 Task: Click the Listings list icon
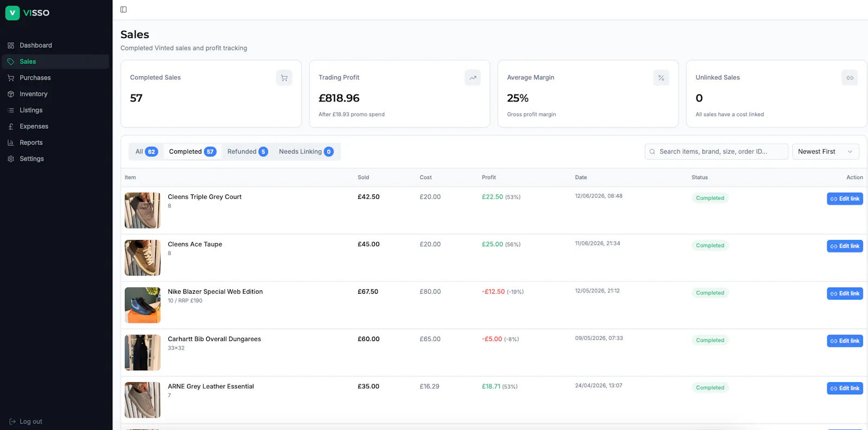coord(11,110)
